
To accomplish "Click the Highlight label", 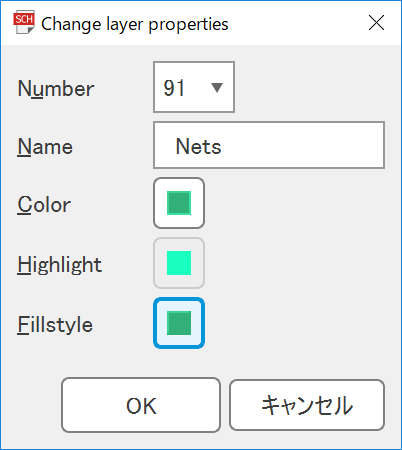I will pyautogui.click(x=59, y=265).
